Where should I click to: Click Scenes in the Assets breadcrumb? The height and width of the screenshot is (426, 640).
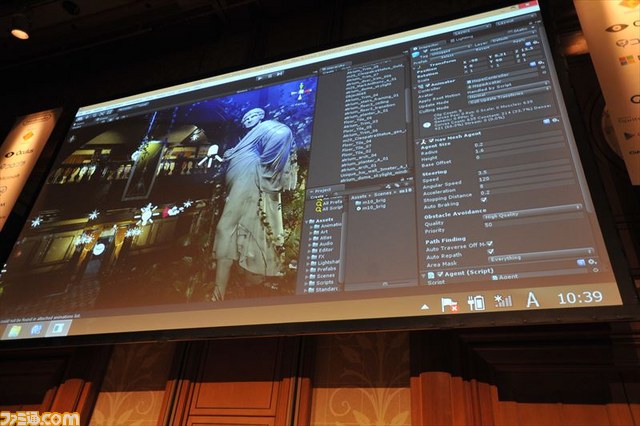click(382, 193)
